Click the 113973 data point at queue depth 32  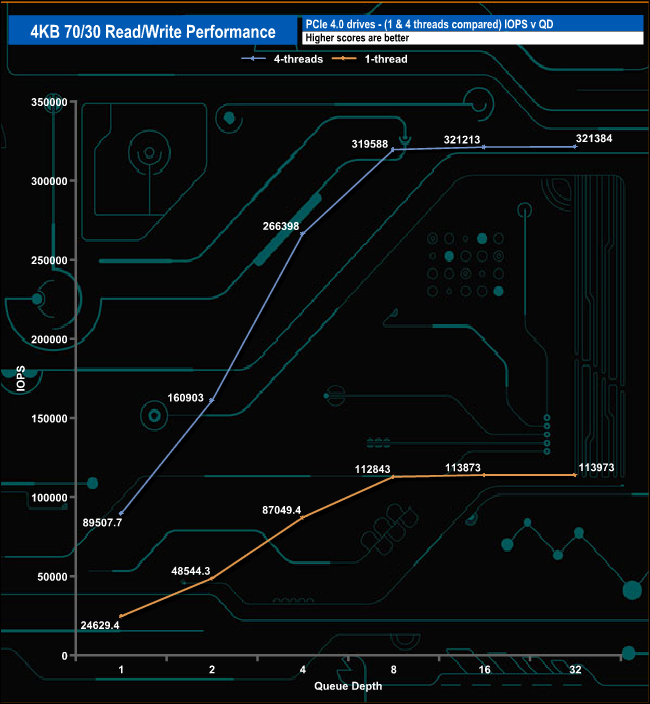(x=575, y=475)
